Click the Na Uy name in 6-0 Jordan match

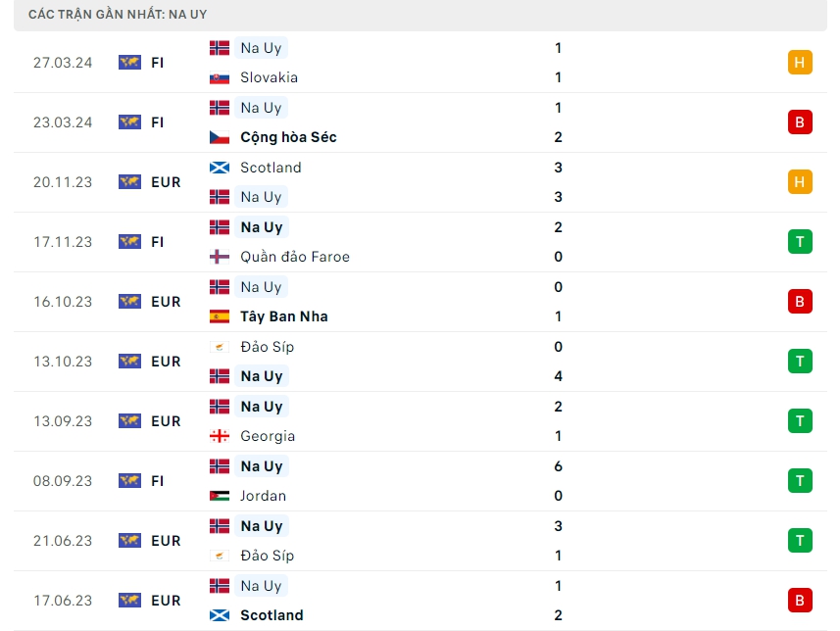click(x=261, y=466)
